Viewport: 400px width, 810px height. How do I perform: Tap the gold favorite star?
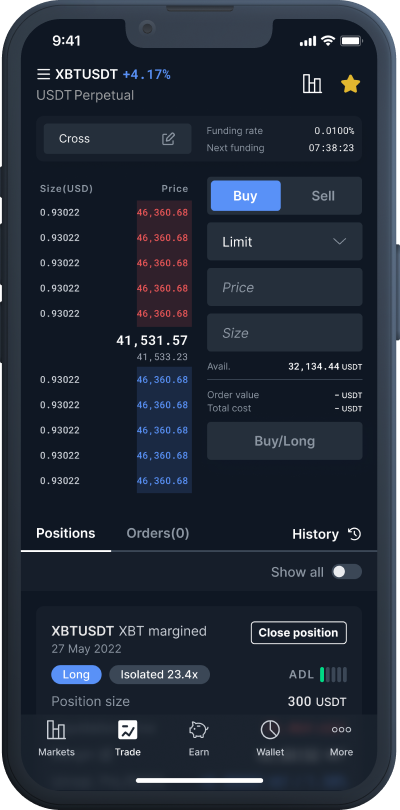pyautogui.click(x=350, y=84)
